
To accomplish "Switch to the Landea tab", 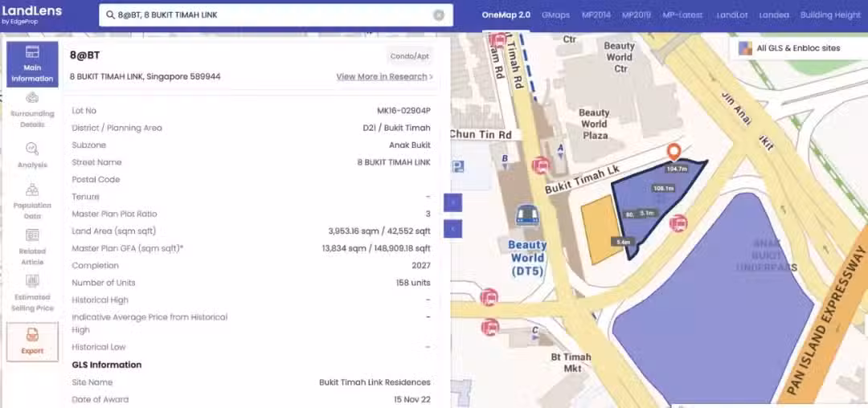I will click(x=774, y=15).
